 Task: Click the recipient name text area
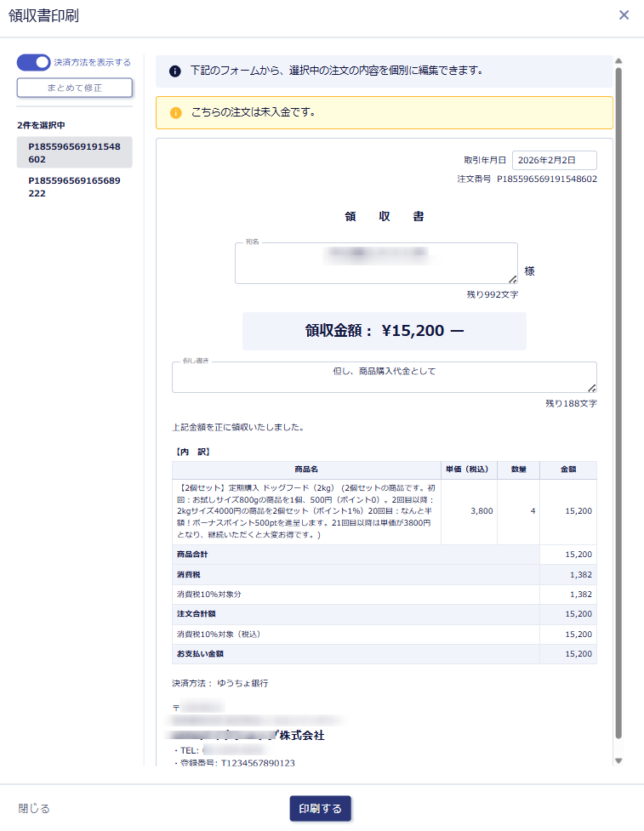point(376,263)
